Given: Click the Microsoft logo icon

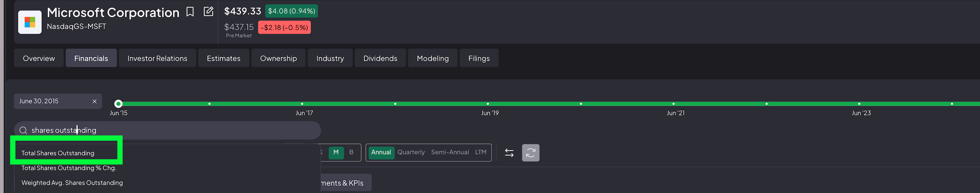Looking at the screenshot, I should (x=30, y=22).
